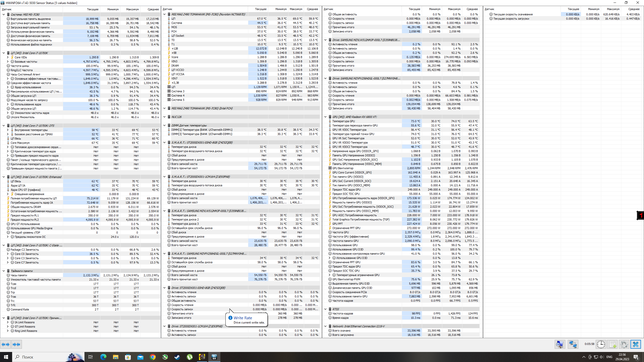
Task: Open the sensor settings gear icon
Action: tap(624, 344)
